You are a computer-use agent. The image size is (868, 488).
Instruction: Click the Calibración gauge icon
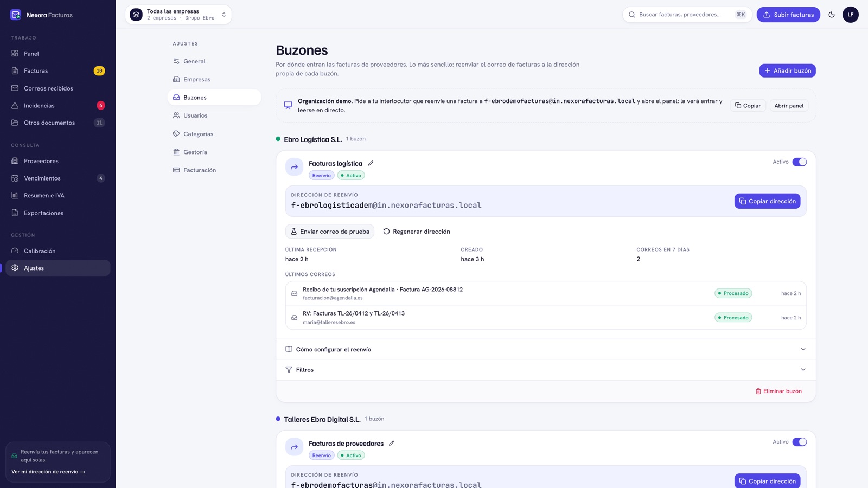pos(15,251)
